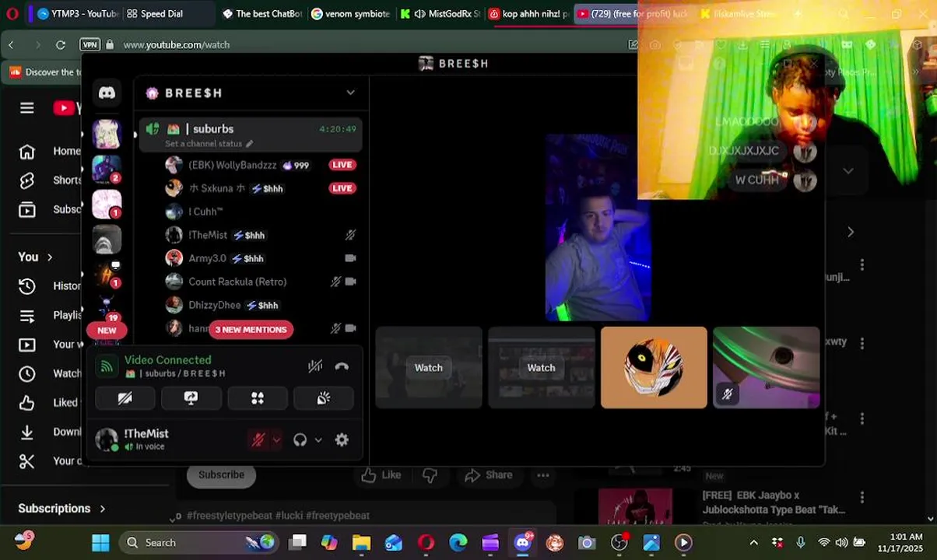This screenshot has width=937, height=560.
Task: Unmute microphone in Discord user panel
Action: (258, 440)
